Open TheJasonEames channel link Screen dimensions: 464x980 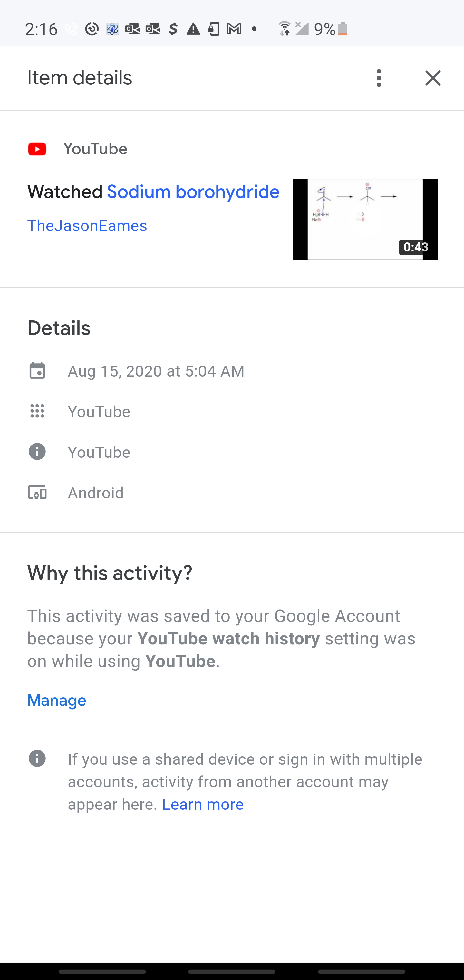point(87,226)
